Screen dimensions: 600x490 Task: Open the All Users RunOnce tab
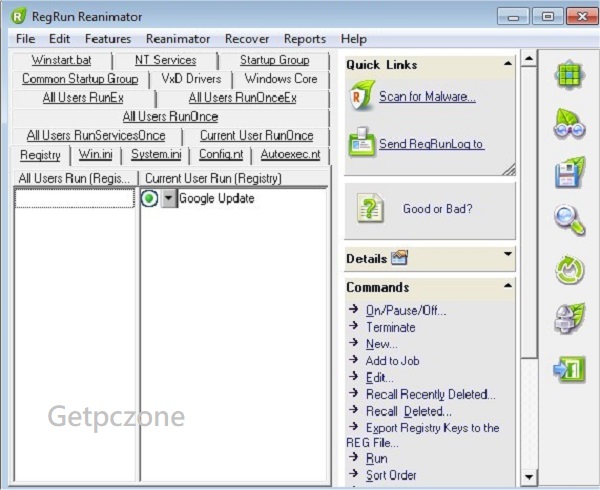coord(170,117)
